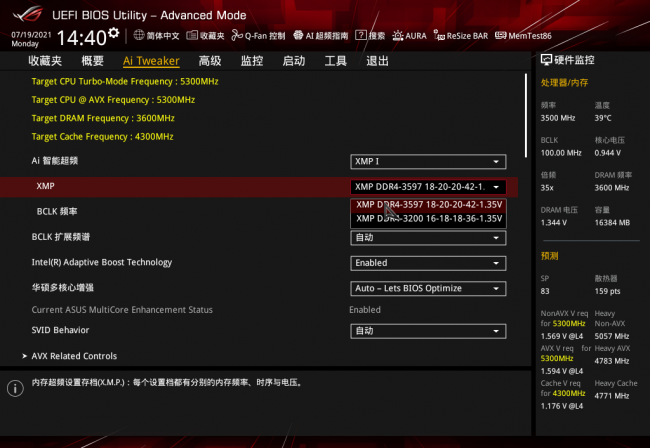Screen dimensions: 650x448
Task: Click Target DRAM Frequency : 3600MHz text
Action: click(103, 118)
